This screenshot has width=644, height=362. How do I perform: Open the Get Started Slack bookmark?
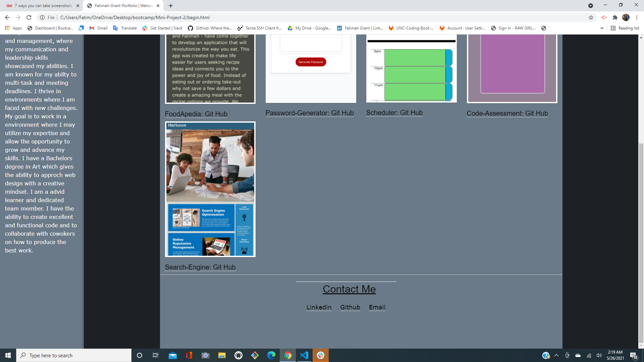163,28
